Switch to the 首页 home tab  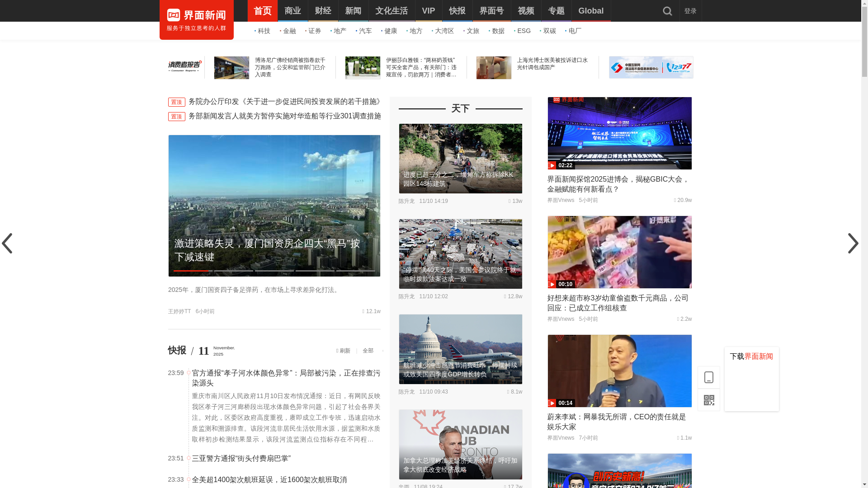click(263, 11)
